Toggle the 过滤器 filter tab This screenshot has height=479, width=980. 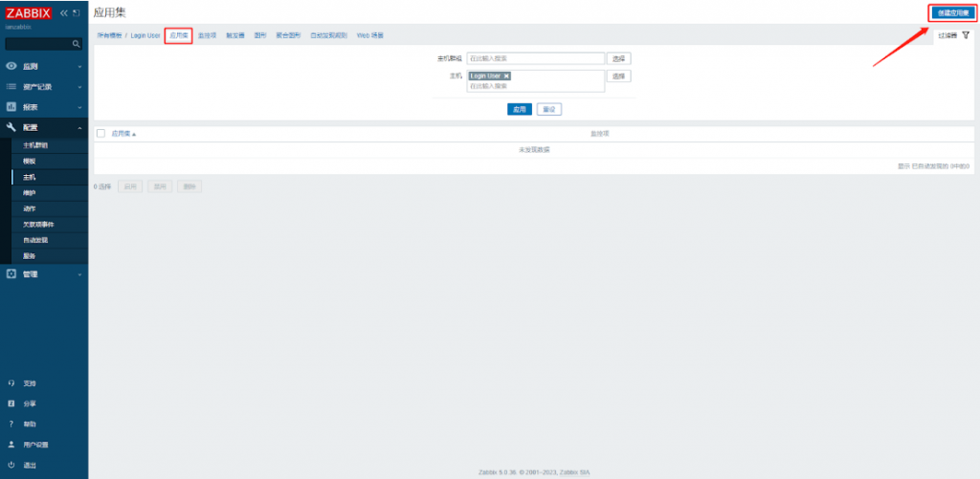pyautogui.click(x=953, y=35)
